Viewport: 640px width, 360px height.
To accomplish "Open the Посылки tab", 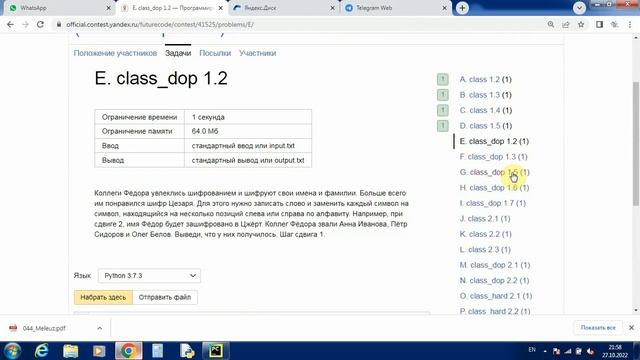I will [215, 53].
